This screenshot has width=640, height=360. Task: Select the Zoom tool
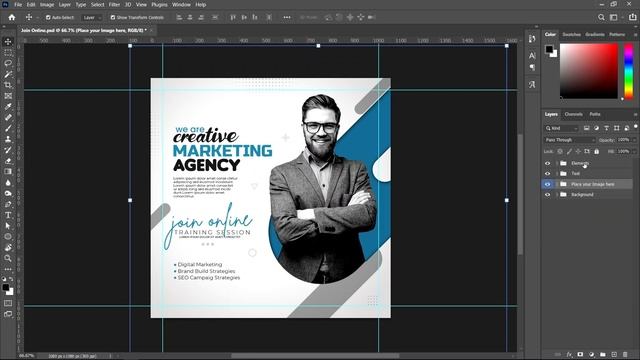coord(8,258)
